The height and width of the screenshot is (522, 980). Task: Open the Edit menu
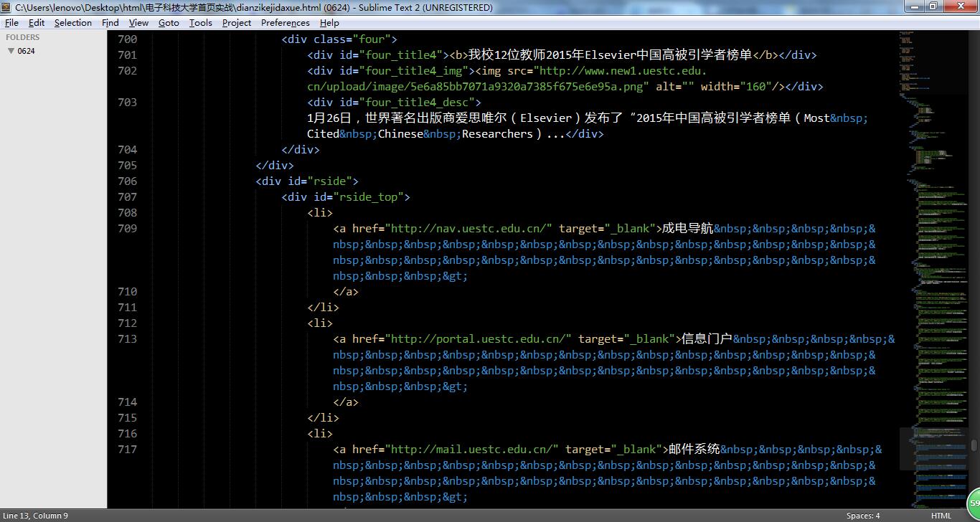point(37,22)
